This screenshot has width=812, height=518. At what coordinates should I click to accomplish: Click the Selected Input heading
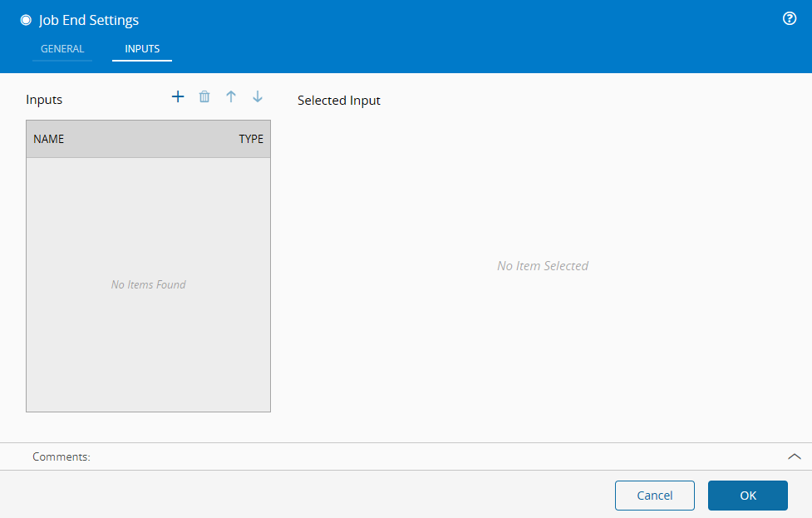point(339,101)
